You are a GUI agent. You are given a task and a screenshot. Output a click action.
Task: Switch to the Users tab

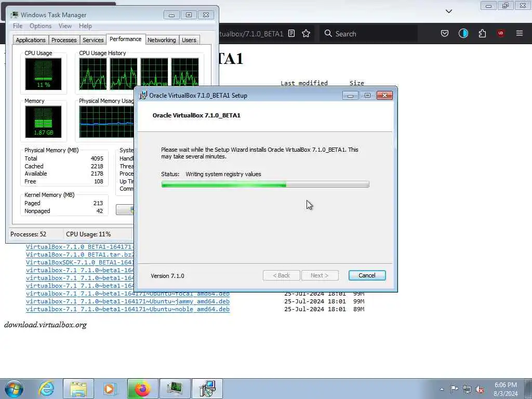click(x=189, y=40)
